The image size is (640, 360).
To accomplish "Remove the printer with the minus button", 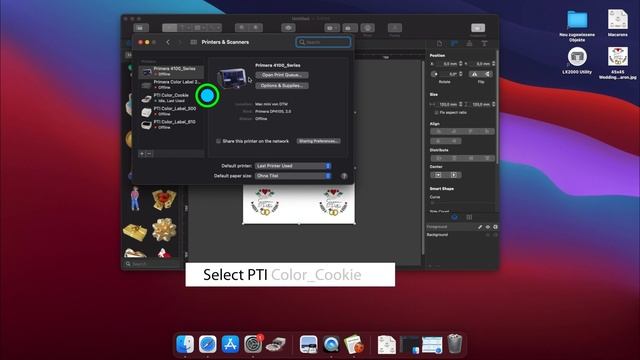I will [149, 154].
